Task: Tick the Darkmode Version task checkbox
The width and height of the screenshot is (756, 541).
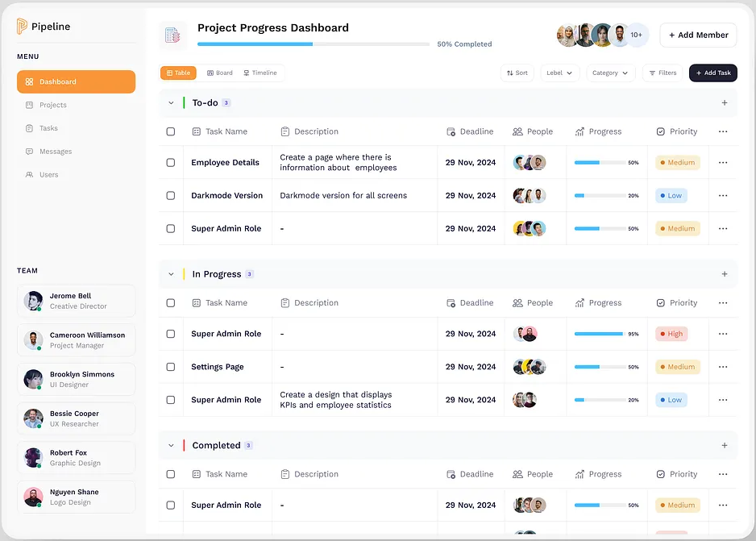Action: coord(171,196)
